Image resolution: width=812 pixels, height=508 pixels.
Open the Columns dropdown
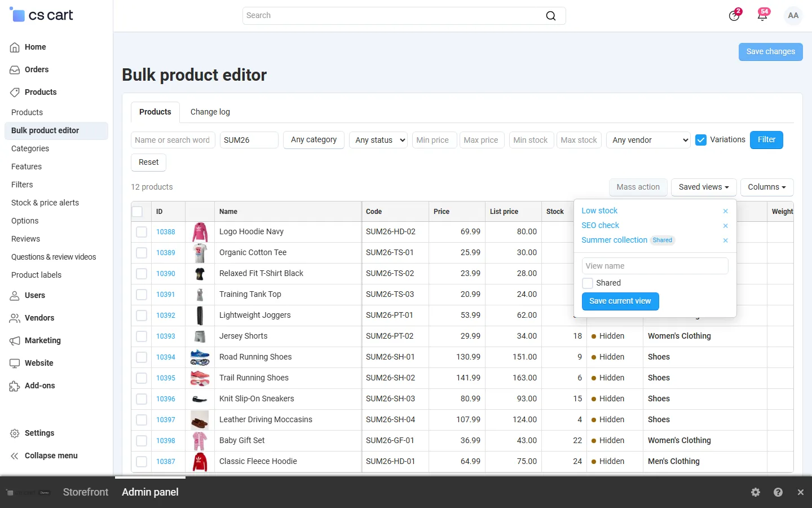click(766, 187)
